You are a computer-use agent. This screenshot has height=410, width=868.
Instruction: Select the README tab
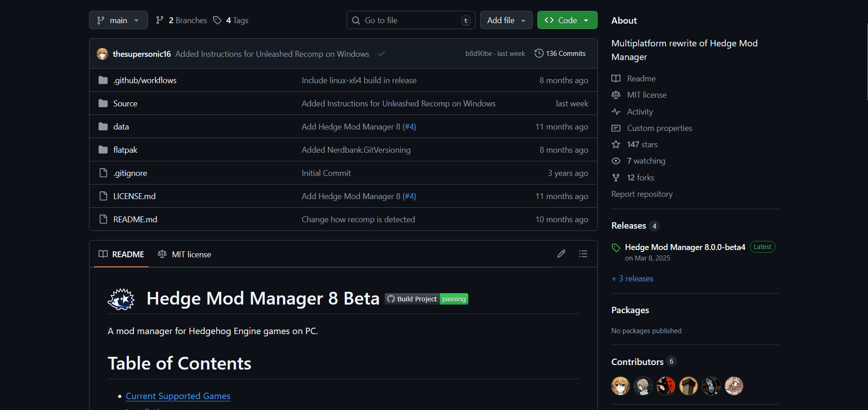(122, 254)
